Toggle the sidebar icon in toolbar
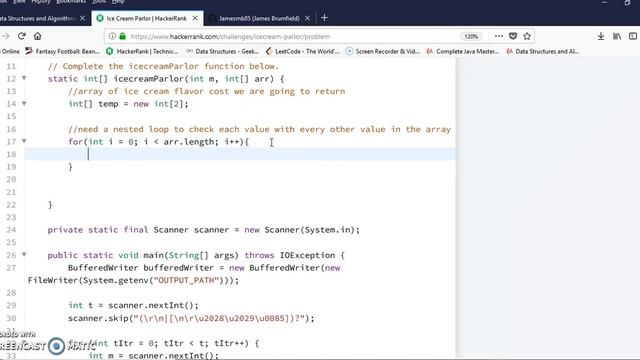The height and width of the screenshot is (360, 640). 633,36
